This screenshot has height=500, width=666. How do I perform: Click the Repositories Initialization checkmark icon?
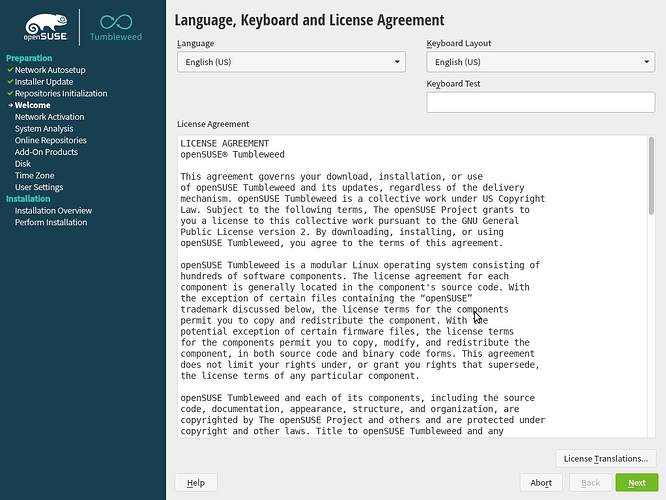pos(9,94)
